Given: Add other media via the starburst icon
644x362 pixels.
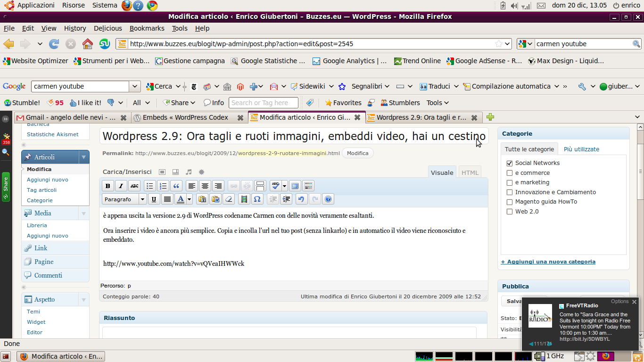Looking at the screenshot, I should point(201,172).
